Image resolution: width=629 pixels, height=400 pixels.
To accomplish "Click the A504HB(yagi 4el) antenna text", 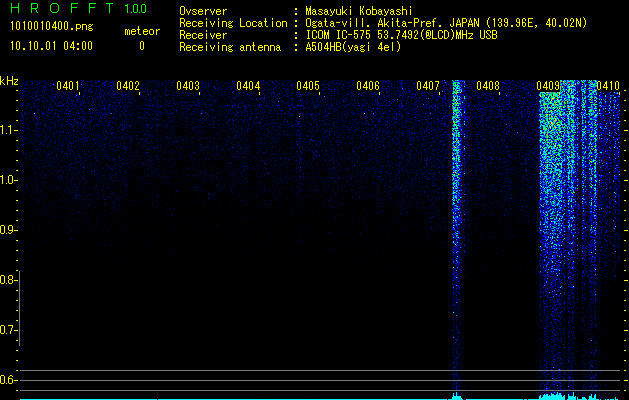I will 353,47.
